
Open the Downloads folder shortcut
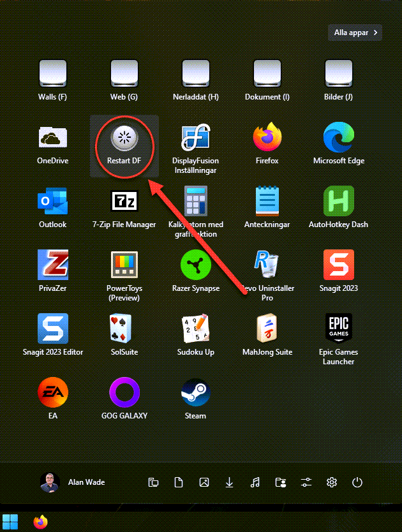click(x=229, y=482)
